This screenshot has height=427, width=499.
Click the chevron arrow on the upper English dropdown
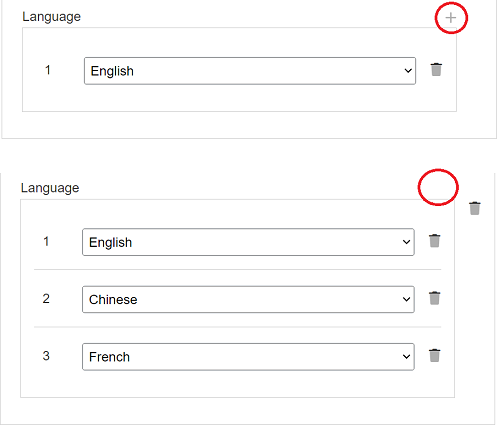pos(408,71)
